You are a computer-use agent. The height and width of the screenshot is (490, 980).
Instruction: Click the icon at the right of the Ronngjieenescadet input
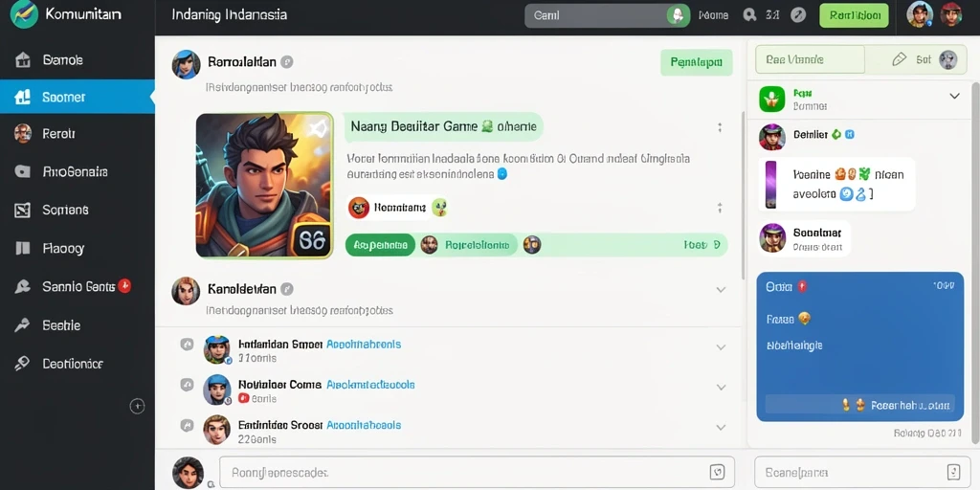click(x=718, y=472)
